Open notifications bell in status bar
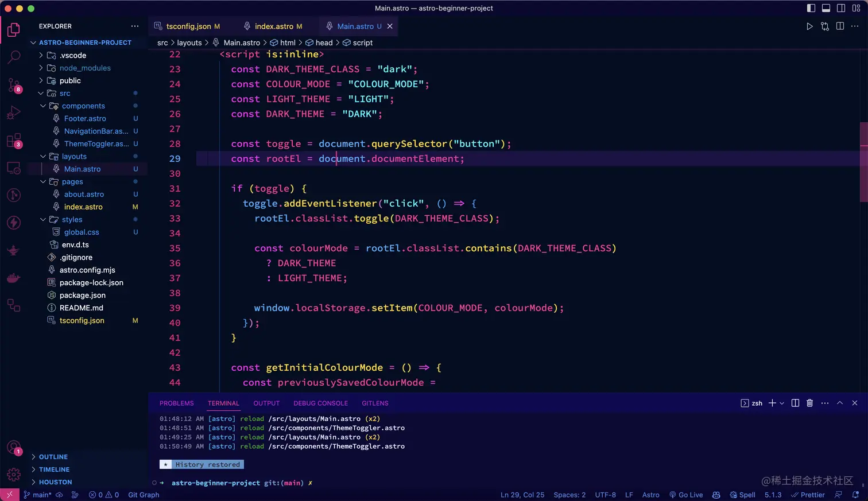The image size is (868, 501). (x=855, y=495)
